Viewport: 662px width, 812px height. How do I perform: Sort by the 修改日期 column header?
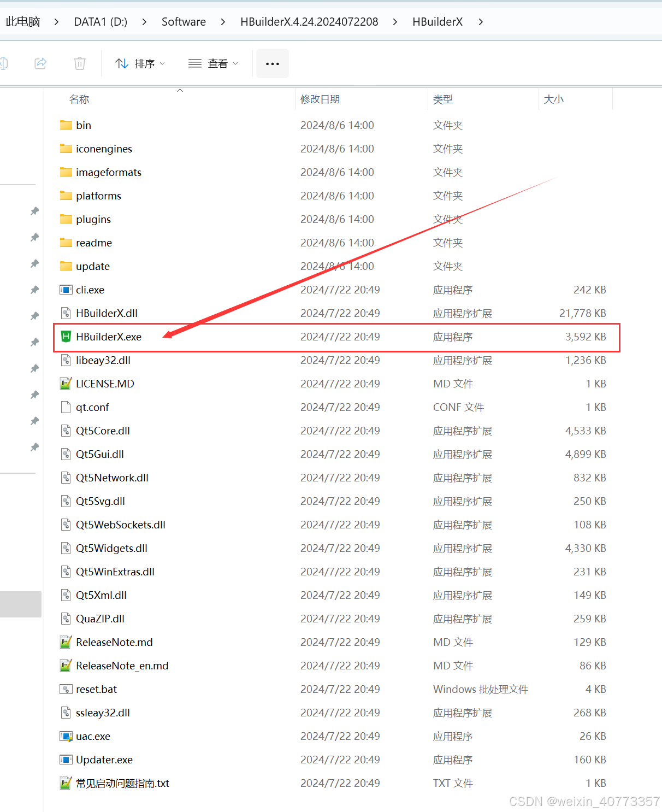coord(320,99)
